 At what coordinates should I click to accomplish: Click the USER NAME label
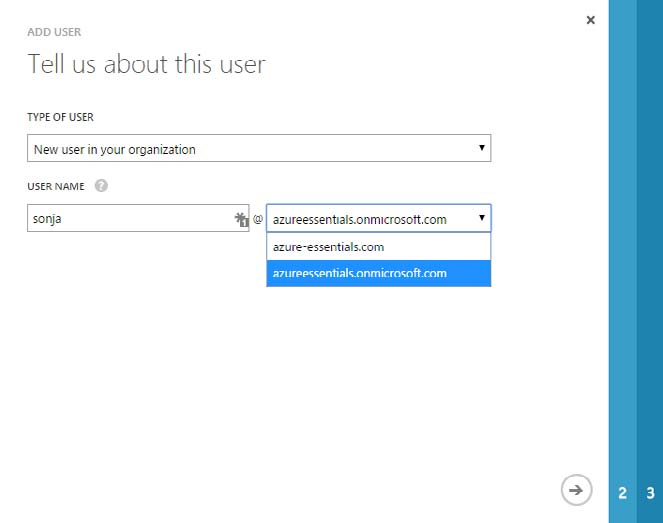(x=56, y=186)
